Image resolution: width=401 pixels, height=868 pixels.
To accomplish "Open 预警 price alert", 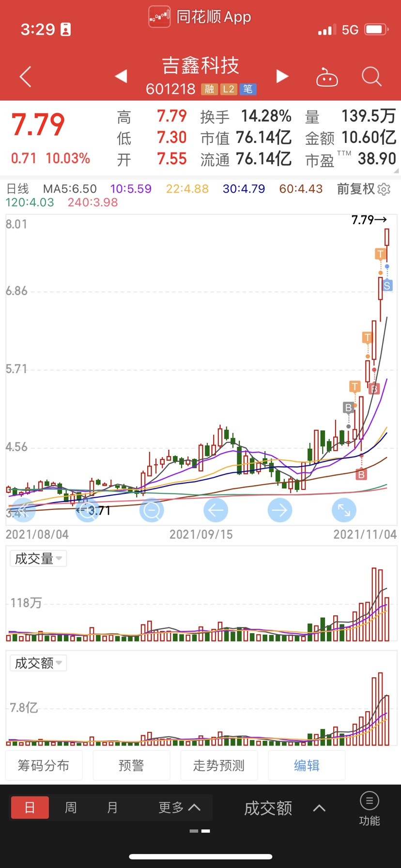I will (x=131, y=765).
